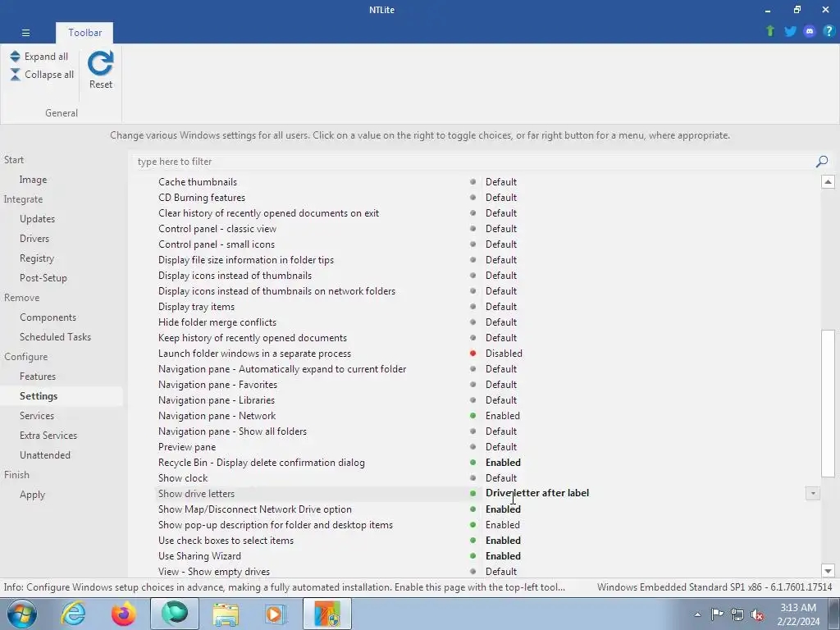This screenshot has width=840, height=630.
Task: Open the Discord icon link
Action: (810, 31)
